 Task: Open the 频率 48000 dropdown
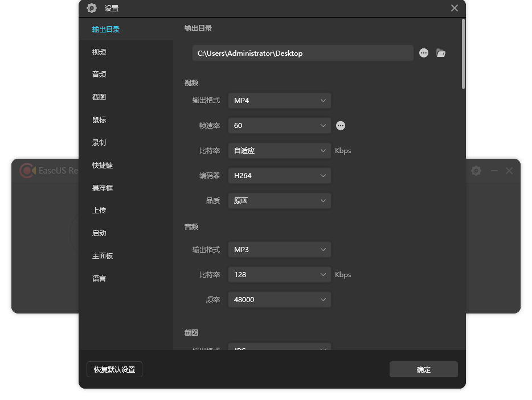[x=280, y=300]
